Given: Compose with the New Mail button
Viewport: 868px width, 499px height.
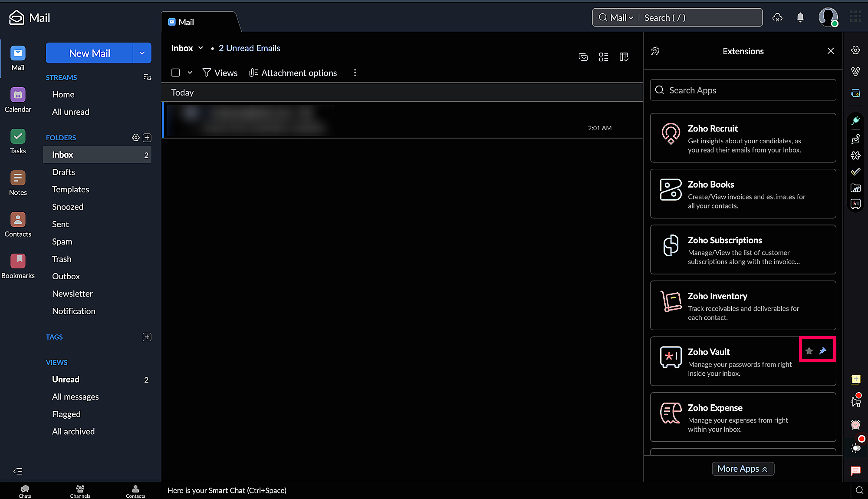Looking at the screenshot, I should point(89,53).
